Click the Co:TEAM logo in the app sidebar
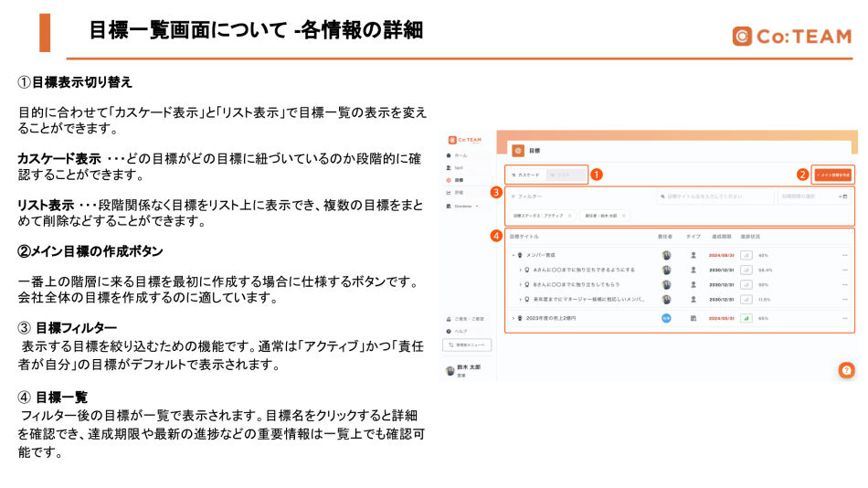 (465, 140)
